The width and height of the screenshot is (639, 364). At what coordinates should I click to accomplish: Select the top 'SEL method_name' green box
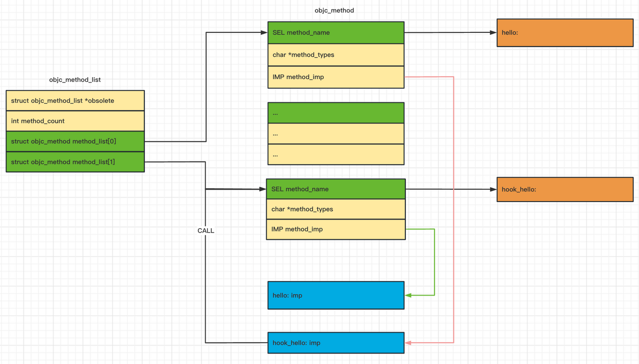point(336,33)
